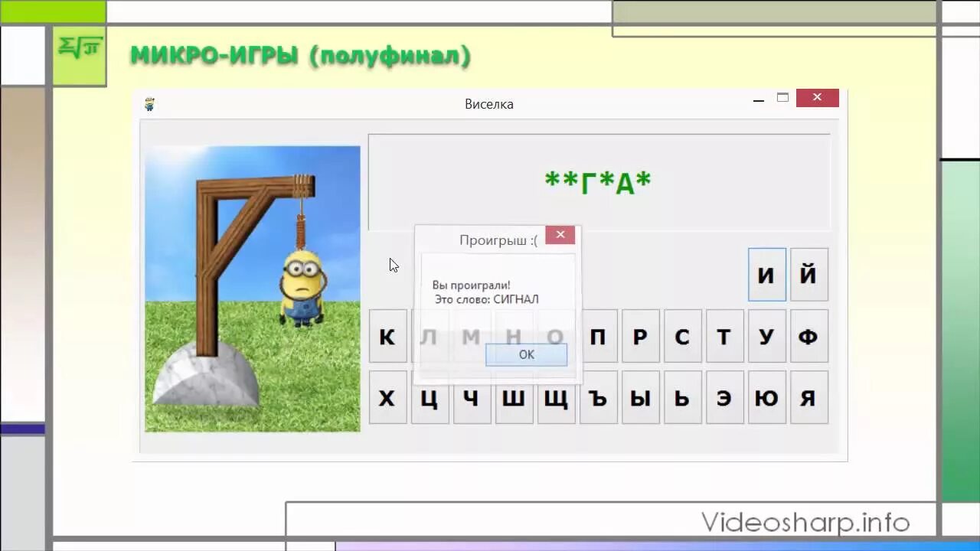Click the Виселка window title
This screenshot has width=980, height=551.
489,104
